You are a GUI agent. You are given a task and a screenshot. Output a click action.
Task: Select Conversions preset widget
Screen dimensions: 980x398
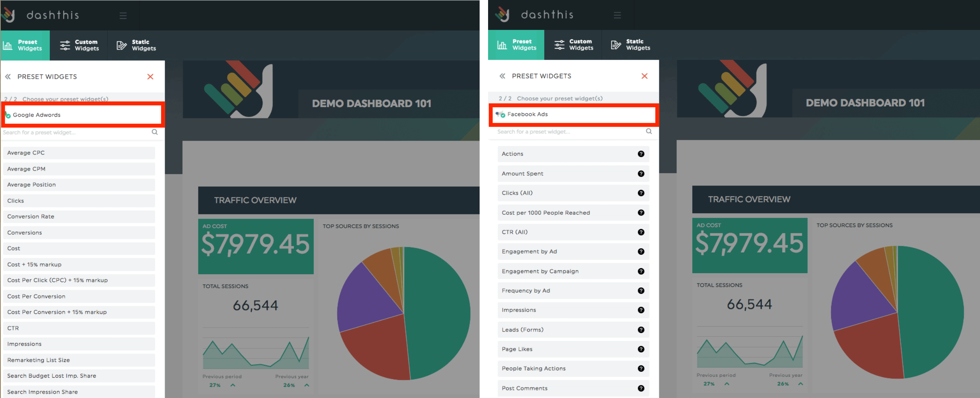pyautogui.click(x=79, y=233)
